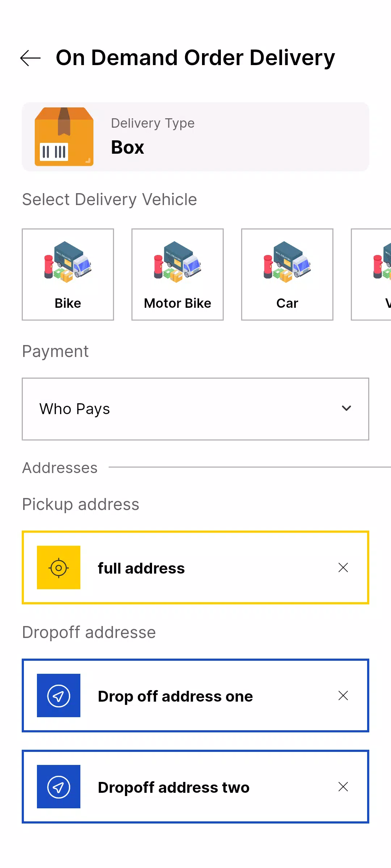This screenshot has width=391, height=868.
Task: Tap the Car vehicle truck illustration
Action: coord(287,262)
